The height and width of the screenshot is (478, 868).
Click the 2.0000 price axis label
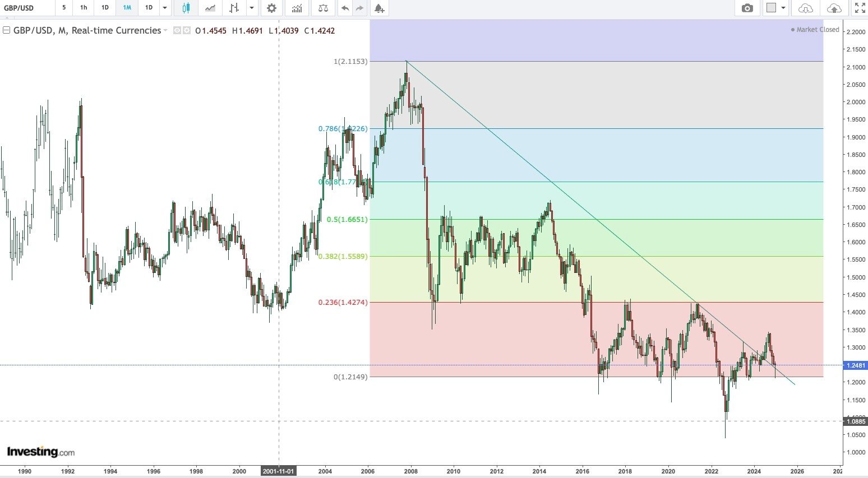tap(856, 102)
